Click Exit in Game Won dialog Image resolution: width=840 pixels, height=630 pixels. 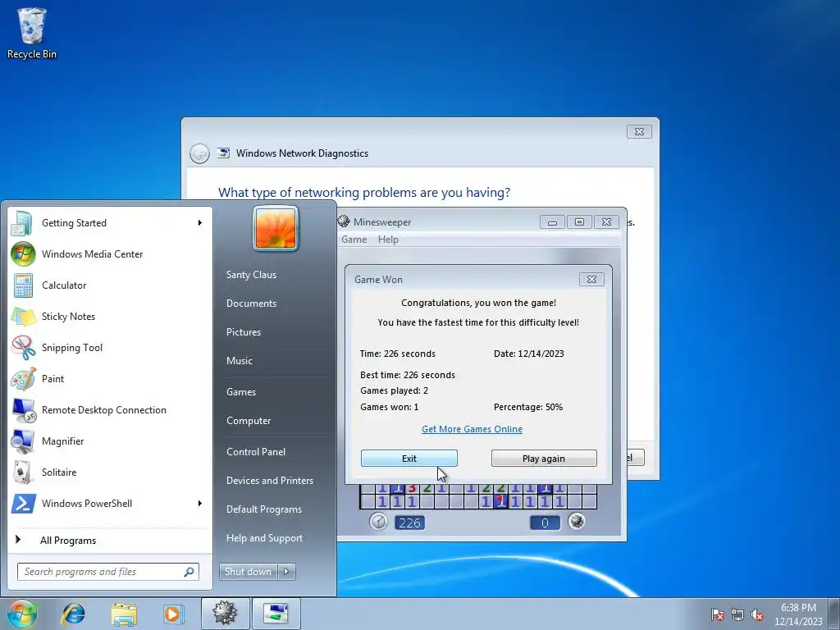tap(409, 458)
